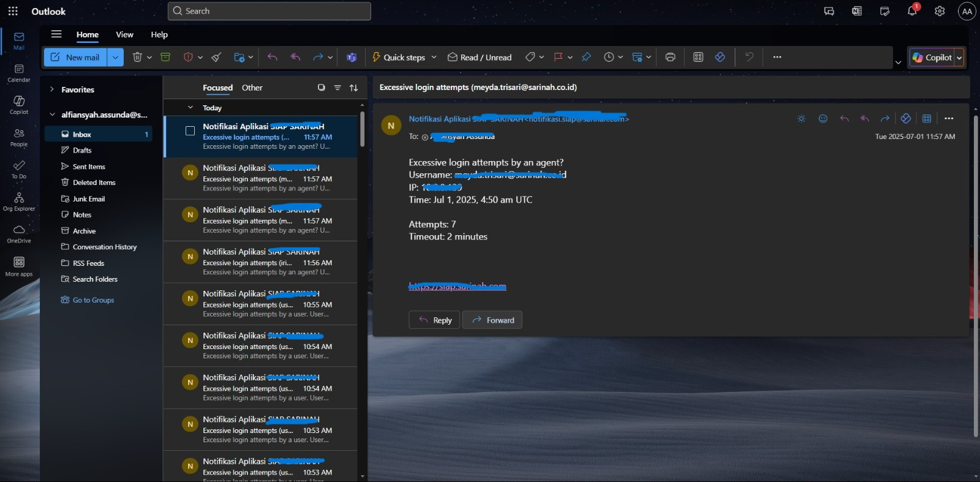
Task: Open the Go to Groups link
Action: click(x=93, y=300)
